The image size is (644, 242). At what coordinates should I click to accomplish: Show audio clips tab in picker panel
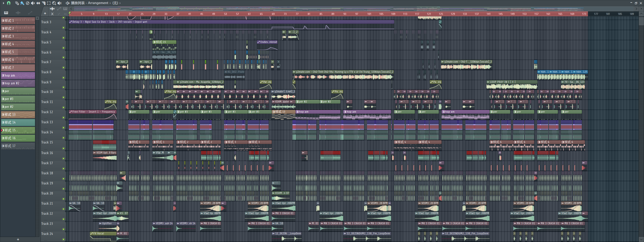click(18, 13)
